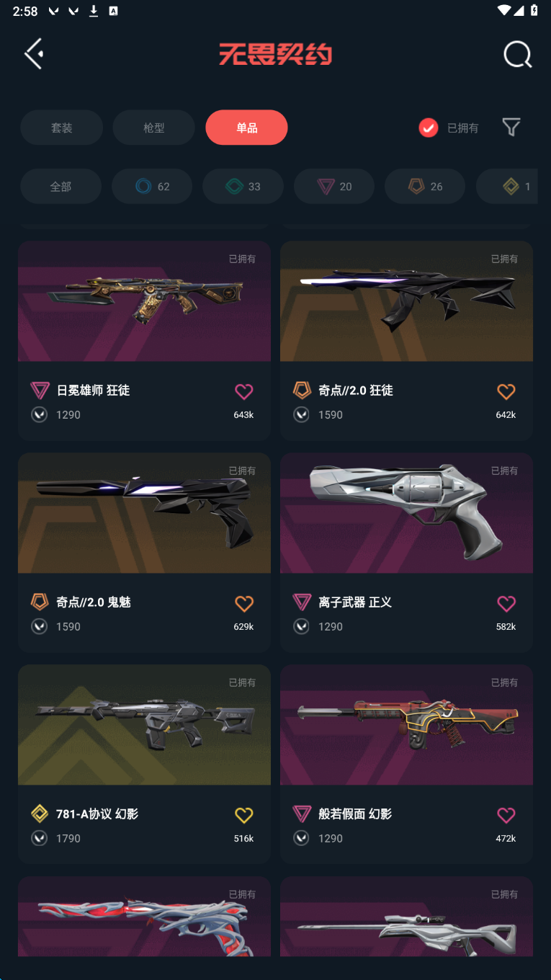Filter by blue circle tier 62
The height and width of the screenshot is (980, 551).
(152, 187)
